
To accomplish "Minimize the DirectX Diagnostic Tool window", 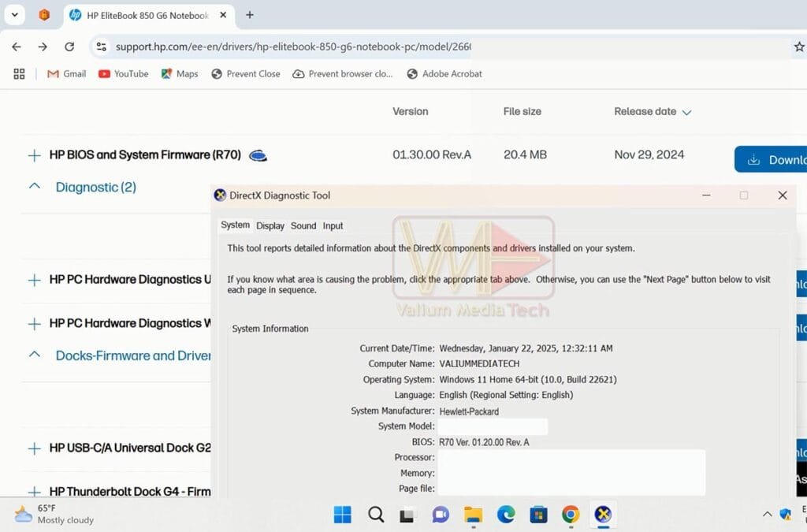I will [706, 195].
